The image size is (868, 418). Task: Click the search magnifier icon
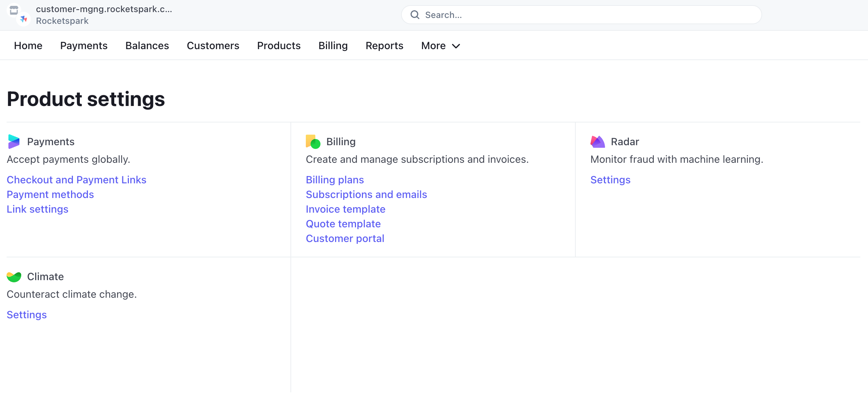pos(415,15)
